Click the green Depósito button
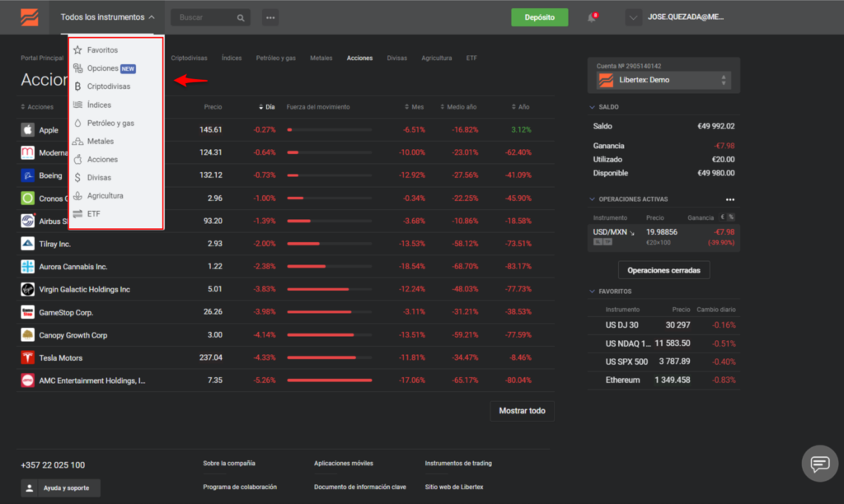The width and height of the screenshot is (844, 504). [539, 17]
